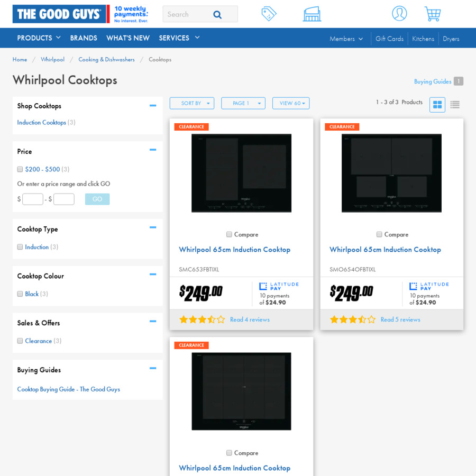Click Latitude Pay logo on SMC653FBTIXL
Image resolution: width=476 pixels, height=476 pixels.
(x=279, y=286)
